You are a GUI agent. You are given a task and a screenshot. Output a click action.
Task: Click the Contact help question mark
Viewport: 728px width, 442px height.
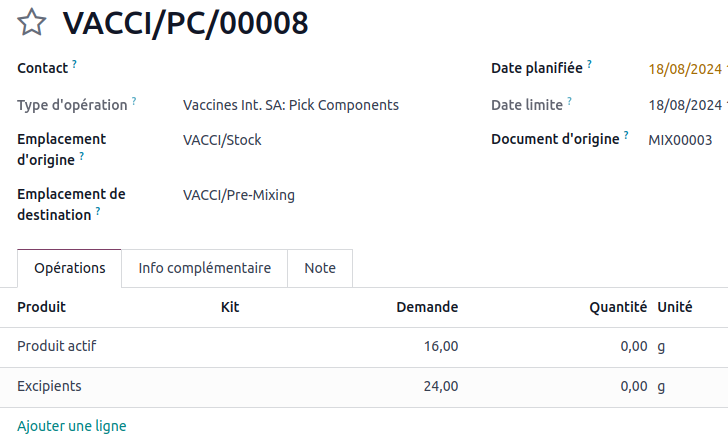pos(75,65)
